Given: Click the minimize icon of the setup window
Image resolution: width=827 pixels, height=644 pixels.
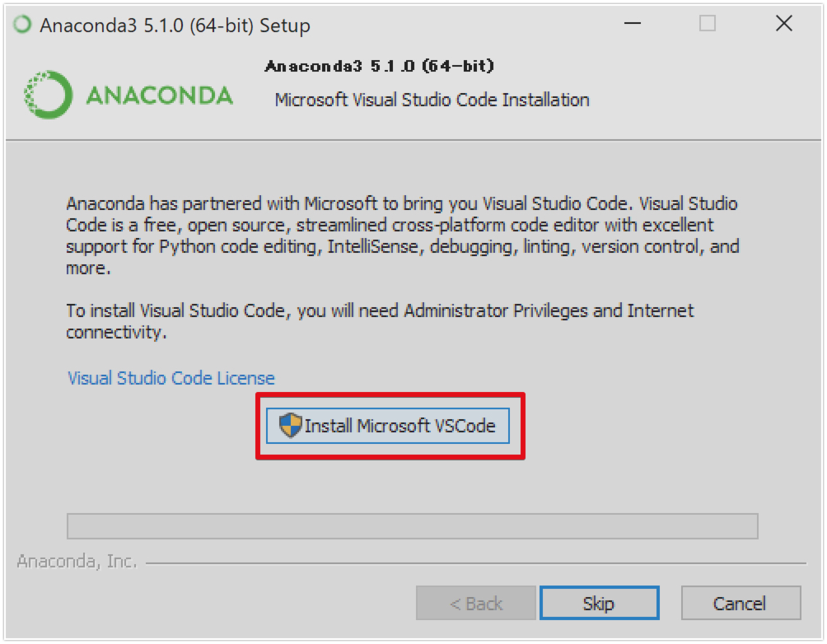Looking at the screenshot, I should pos(632,25).
